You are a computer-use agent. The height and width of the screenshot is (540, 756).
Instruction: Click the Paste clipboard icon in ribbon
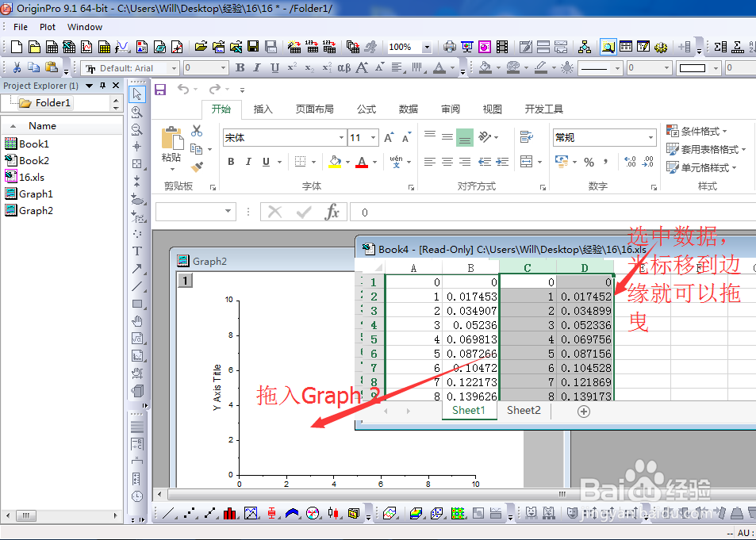coord(171,138)
